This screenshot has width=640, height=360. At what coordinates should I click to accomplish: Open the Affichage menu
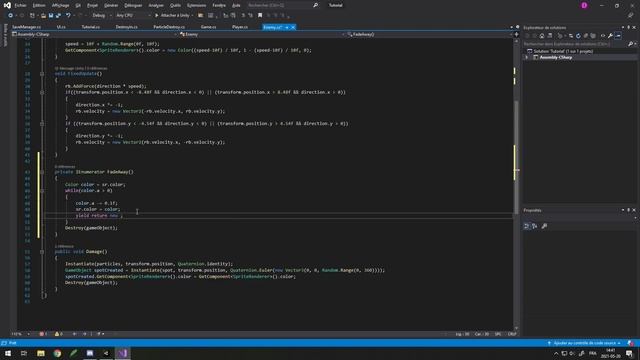(60, 5)
